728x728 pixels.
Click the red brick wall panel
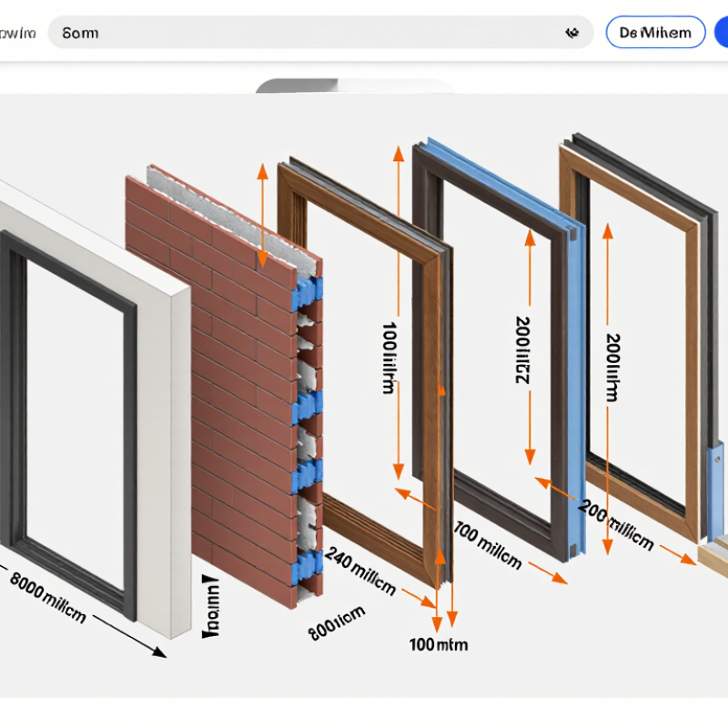223,385
